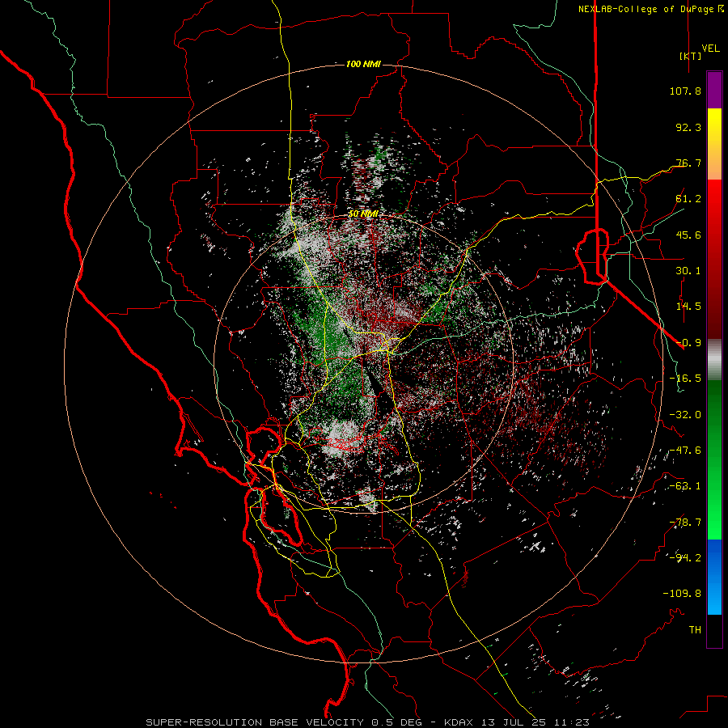Click the -109.8 velocity scale value
728x728 pixels.
682,594
